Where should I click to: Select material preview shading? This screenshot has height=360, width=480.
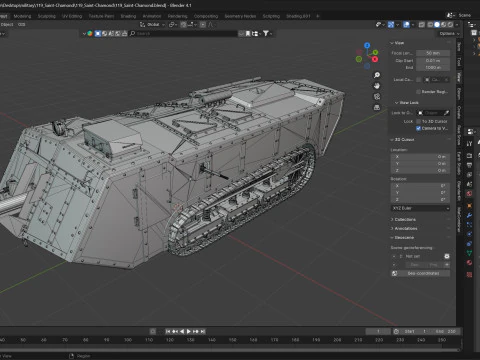click(x=443, y=25)
